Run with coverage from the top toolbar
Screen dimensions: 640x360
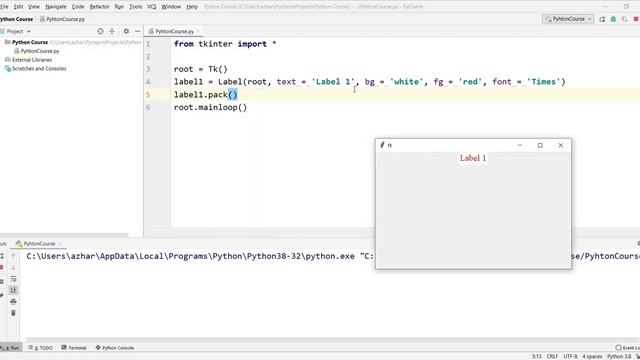[624, 19]
